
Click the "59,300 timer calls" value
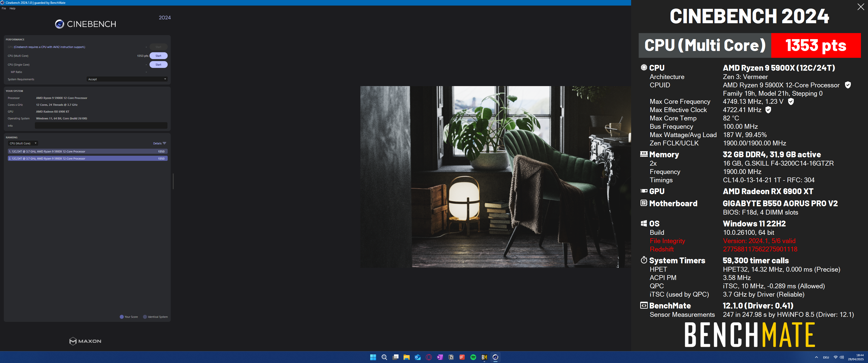coord(755,260)
